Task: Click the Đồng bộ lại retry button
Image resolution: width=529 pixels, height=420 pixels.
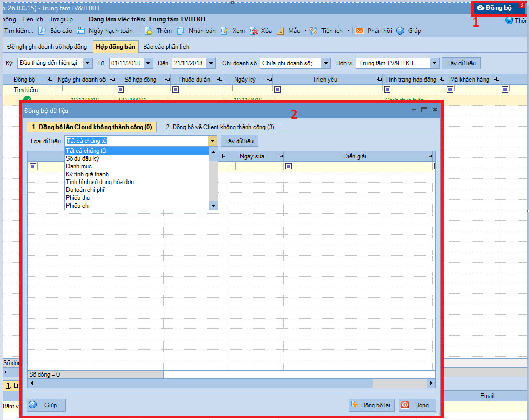Action: coord(371,405)
